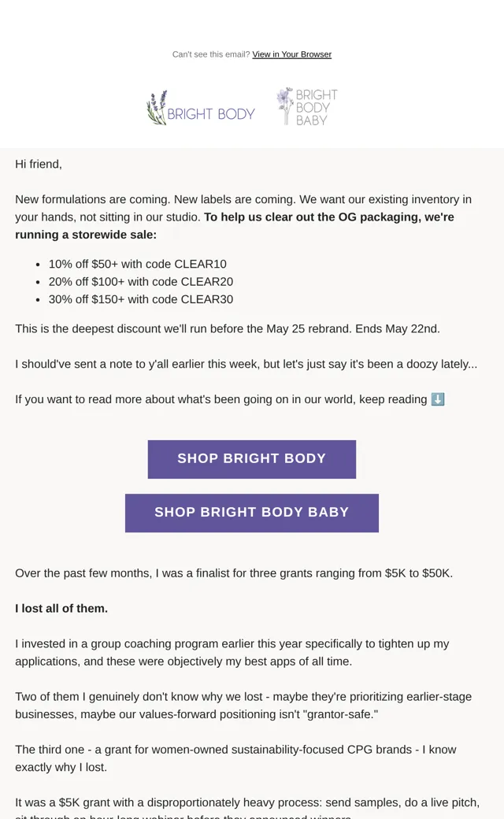
Task: Click the Hi friend greeting line
Action: click(x=39, y=164)
